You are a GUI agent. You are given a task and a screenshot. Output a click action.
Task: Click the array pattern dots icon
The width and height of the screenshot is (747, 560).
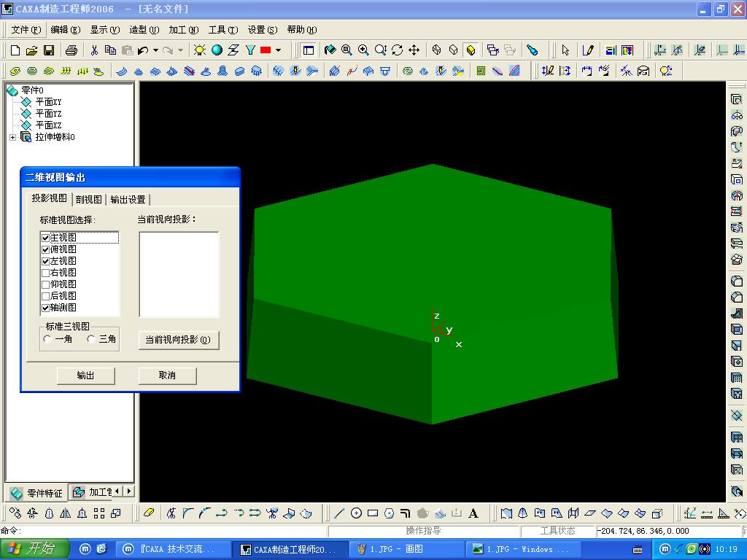(99, 513)
